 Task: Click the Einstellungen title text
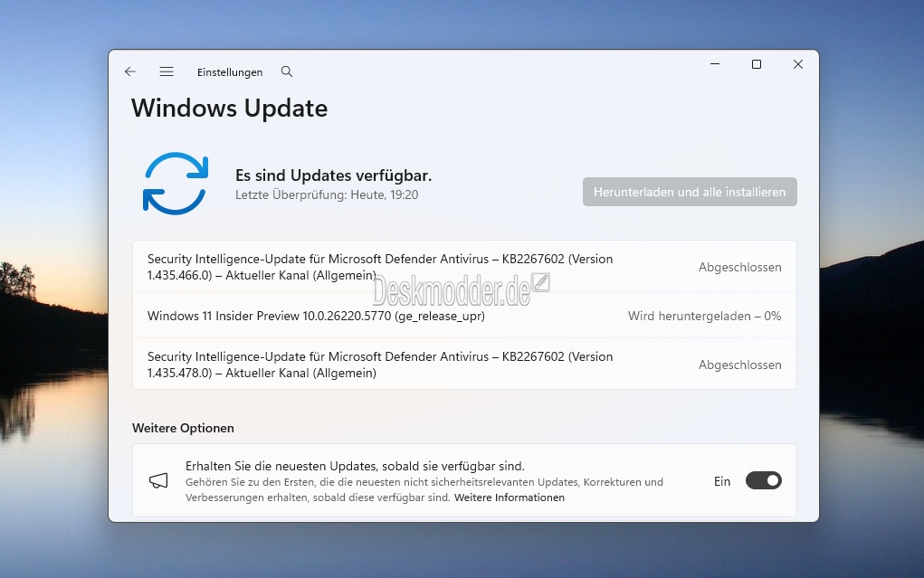230,71
